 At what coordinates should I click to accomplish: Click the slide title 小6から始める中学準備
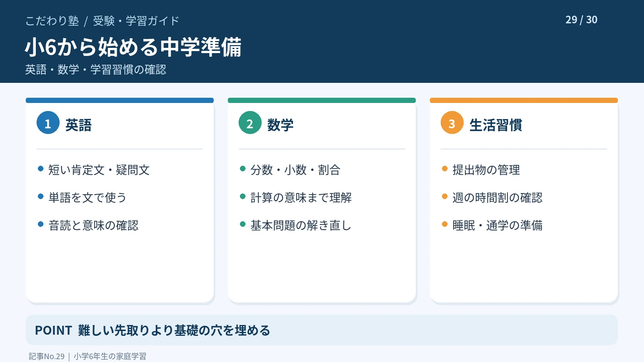(133, 47)
